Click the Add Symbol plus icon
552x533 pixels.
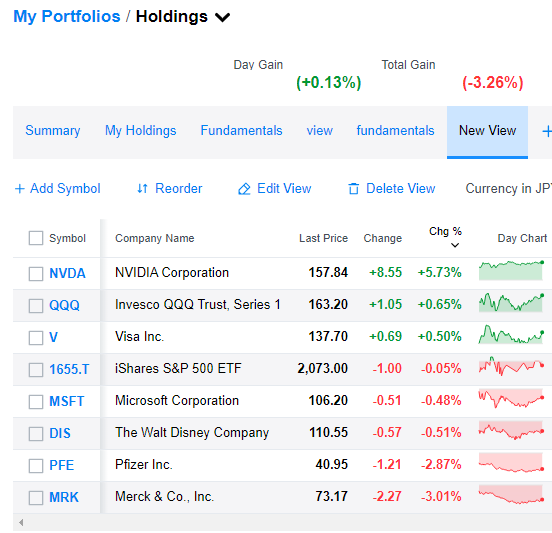point(20,189)
